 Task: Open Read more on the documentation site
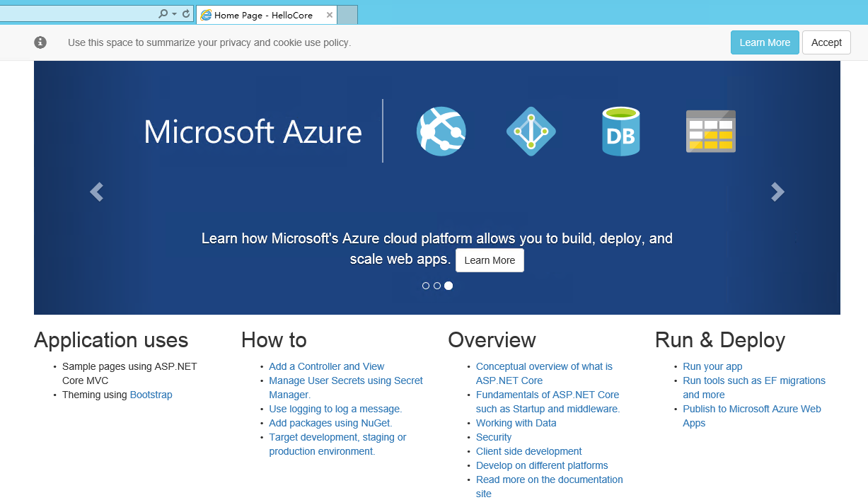point(550,487)
